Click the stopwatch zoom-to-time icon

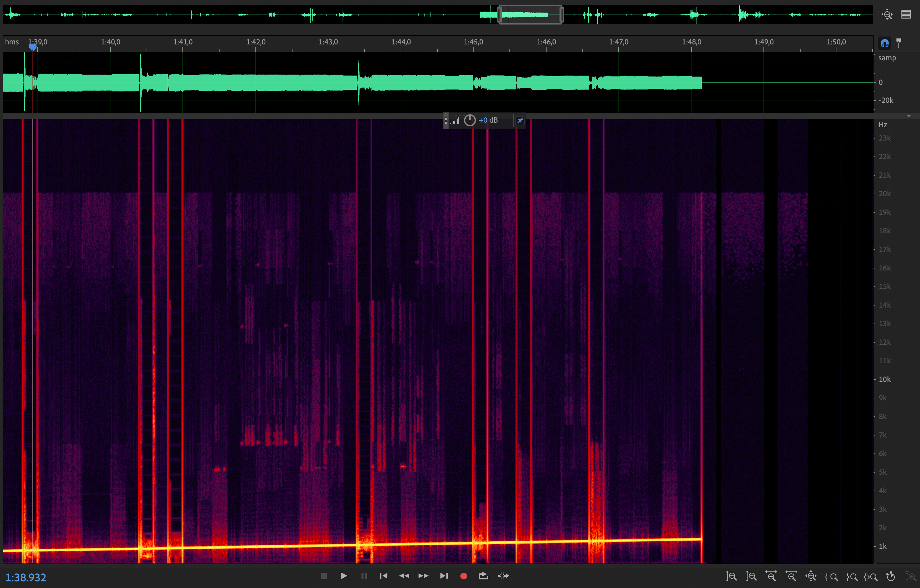pyautogui.click(x=890, y=576)
